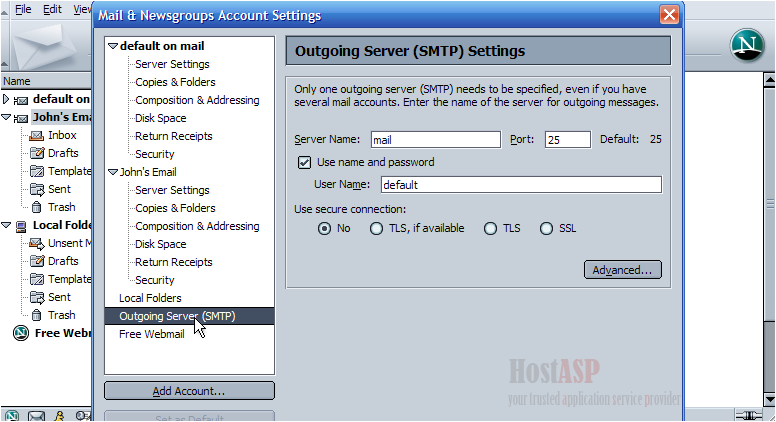The height and width of the screenshot is (422, 776).
Task: Close the Account Settings dialog
Action: (x=669, y=15)
